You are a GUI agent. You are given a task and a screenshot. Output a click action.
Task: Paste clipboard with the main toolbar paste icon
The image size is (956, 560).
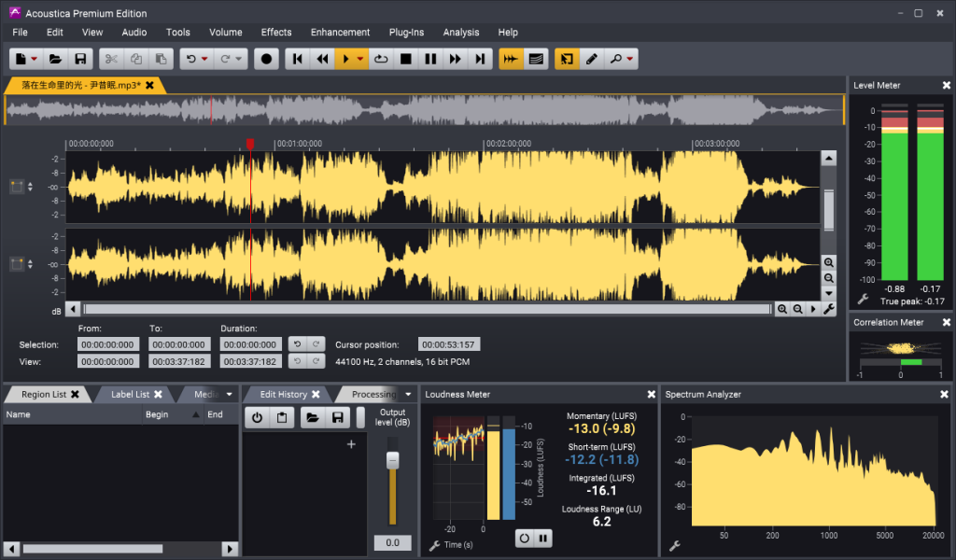pos(161,59)
